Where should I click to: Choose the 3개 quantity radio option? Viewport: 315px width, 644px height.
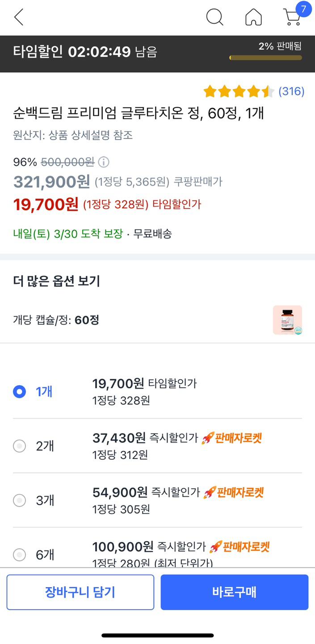click(x=20, y=500)
